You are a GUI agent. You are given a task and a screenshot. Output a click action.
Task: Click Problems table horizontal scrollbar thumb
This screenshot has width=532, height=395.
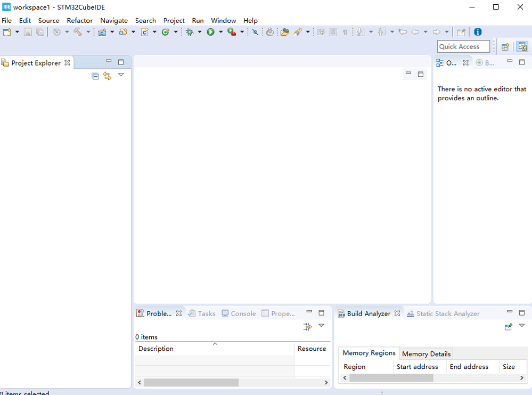click(191, 382)
